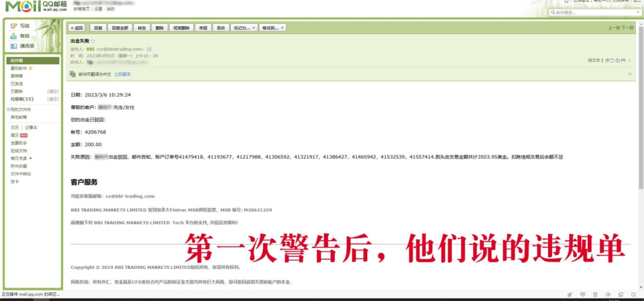Open 其他邮箱 in sidebar

pos(19,117)
